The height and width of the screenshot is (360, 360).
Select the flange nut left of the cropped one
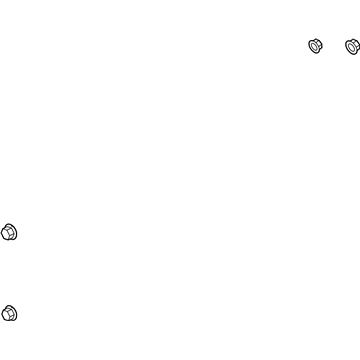315,46
